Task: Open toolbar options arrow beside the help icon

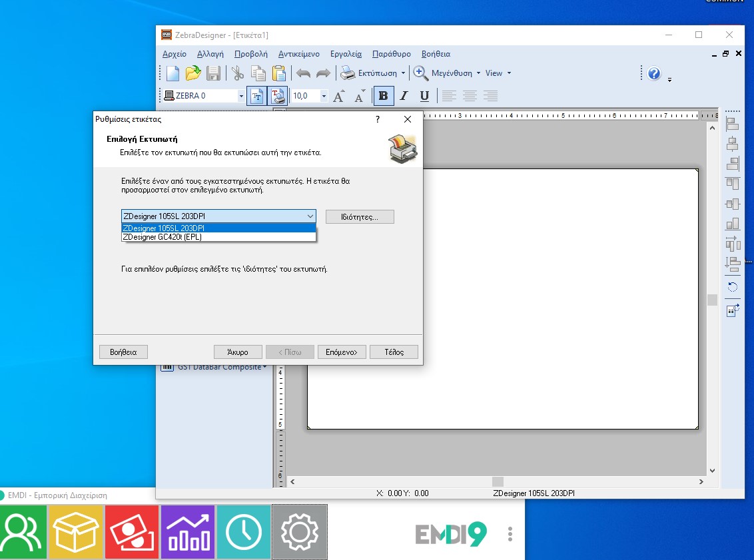Action: click(x=669, y=80)
